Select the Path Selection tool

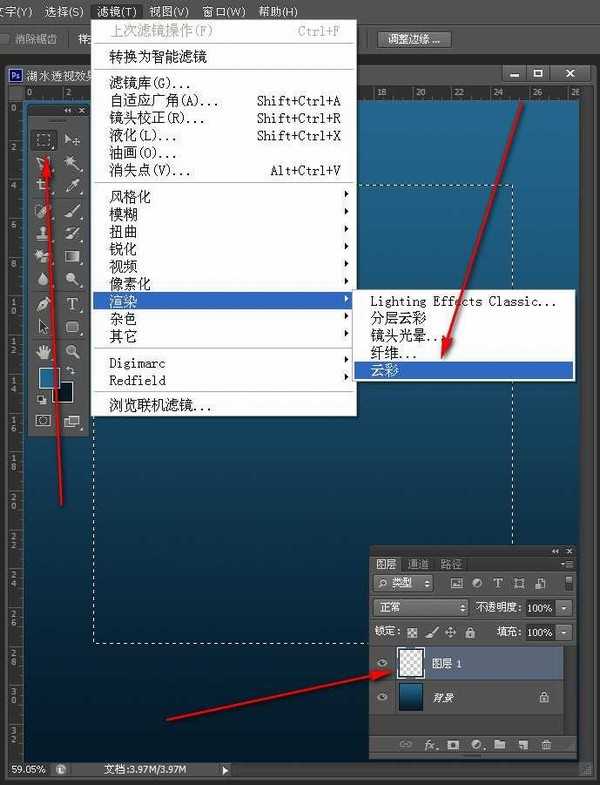click(x=44, y=326)
